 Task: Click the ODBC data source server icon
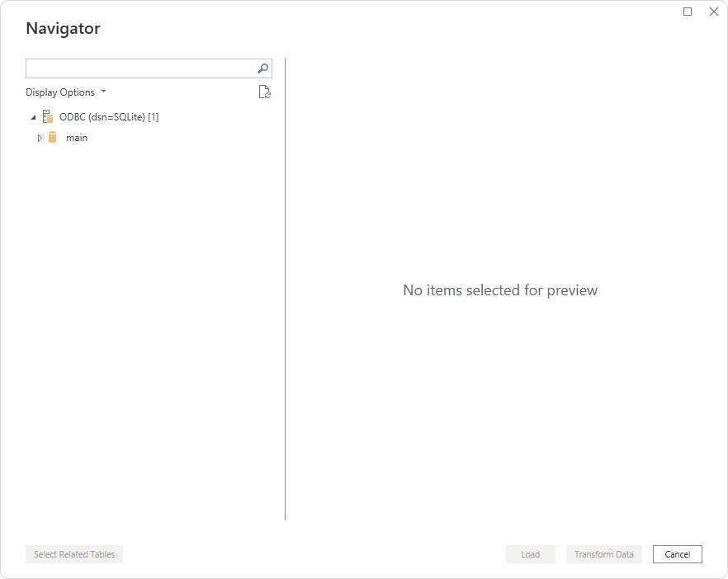click(48, 117)
